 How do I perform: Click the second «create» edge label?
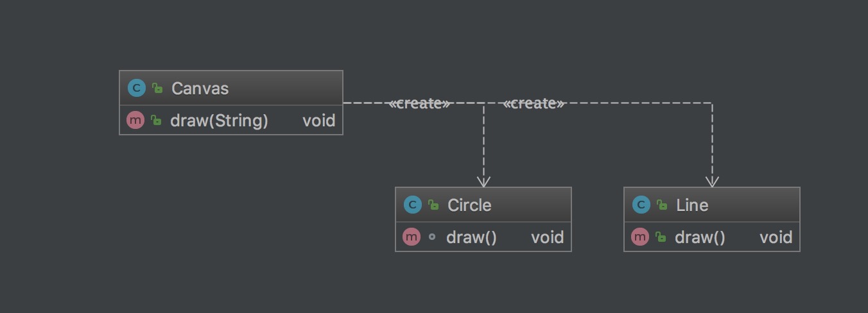534,103
